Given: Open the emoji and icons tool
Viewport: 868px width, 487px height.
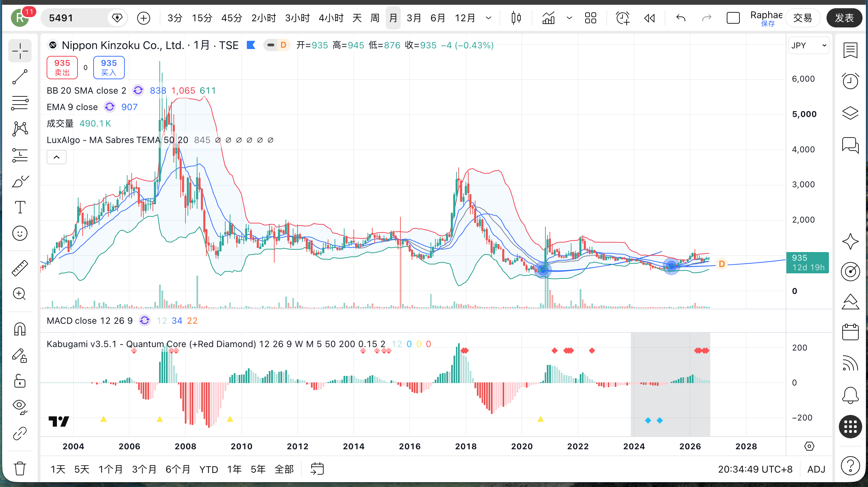Looking at the screenshot, I should click(20, 233).
